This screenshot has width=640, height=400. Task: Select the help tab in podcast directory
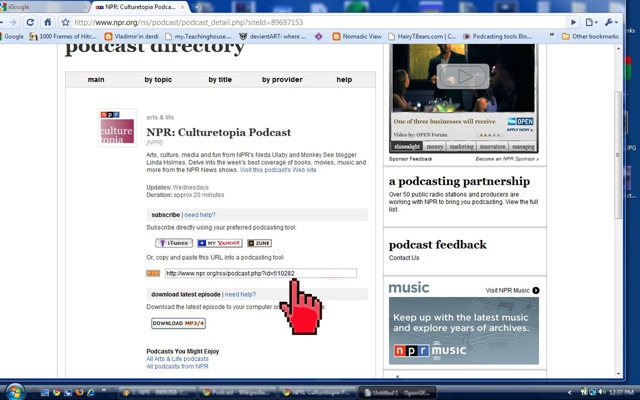pyautogui.click(x=344, y=80)
